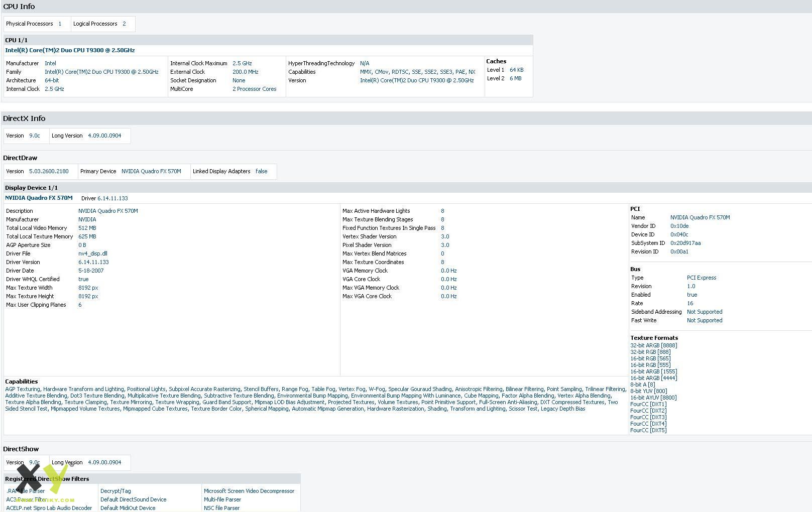Click the "Anisotropic Filtering" capability
The image size is (812, 512).
pos(479,389)
